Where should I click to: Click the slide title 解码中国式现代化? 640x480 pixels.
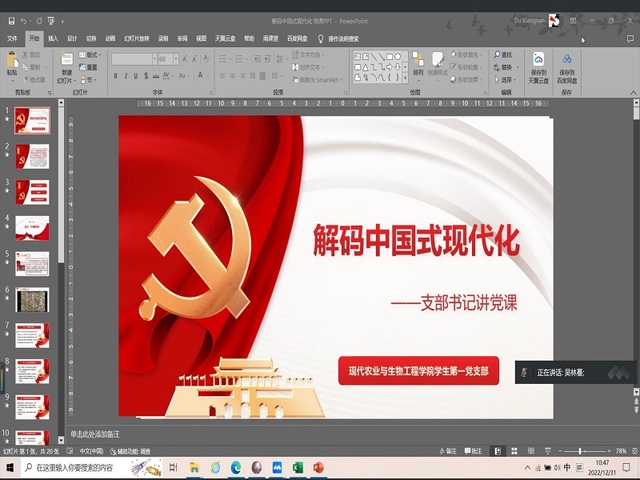416,240
